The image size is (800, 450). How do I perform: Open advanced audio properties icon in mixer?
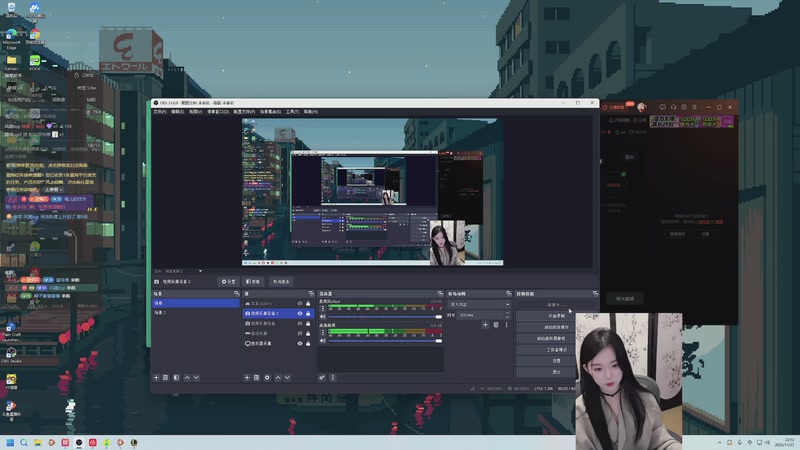[x=322, y=378]
